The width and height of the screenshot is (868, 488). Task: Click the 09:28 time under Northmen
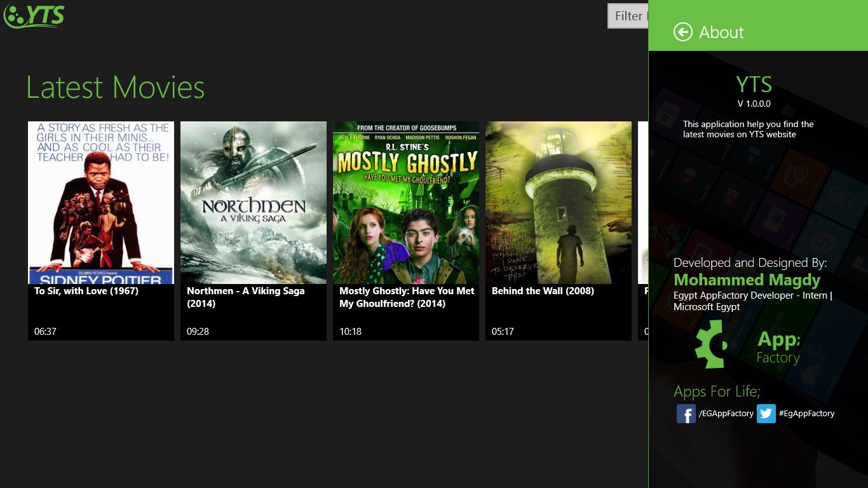point(198,332)
